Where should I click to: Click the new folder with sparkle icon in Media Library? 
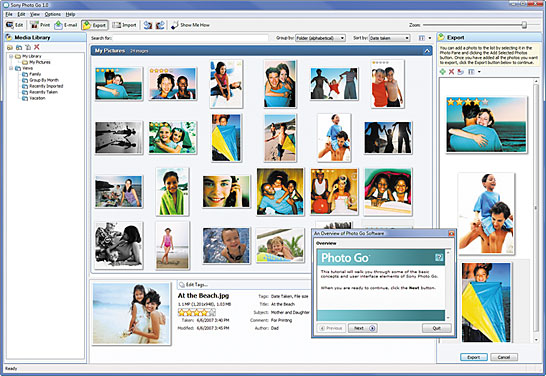(x=28, y=47)
